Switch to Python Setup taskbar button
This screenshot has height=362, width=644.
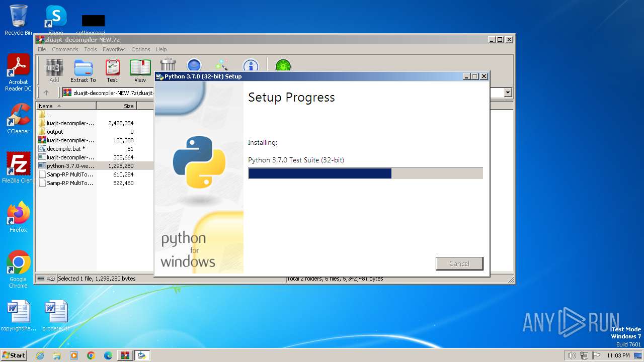tap(142, 355)
